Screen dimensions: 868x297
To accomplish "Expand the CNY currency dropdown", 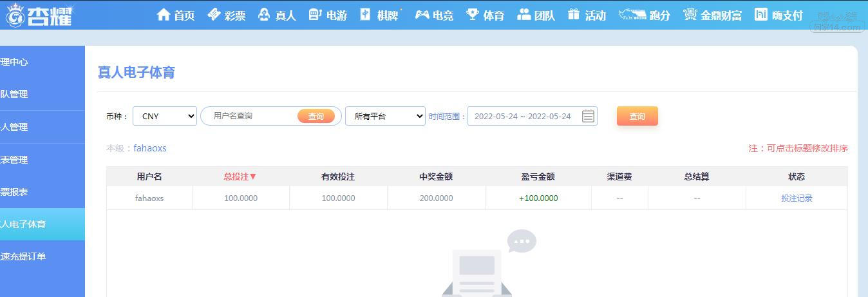I will (x=165, y=116).
